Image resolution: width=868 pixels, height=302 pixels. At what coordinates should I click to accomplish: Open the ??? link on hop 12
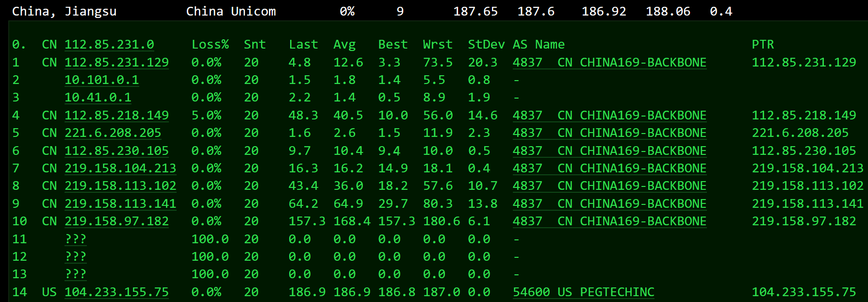click(x=76, y=257)
